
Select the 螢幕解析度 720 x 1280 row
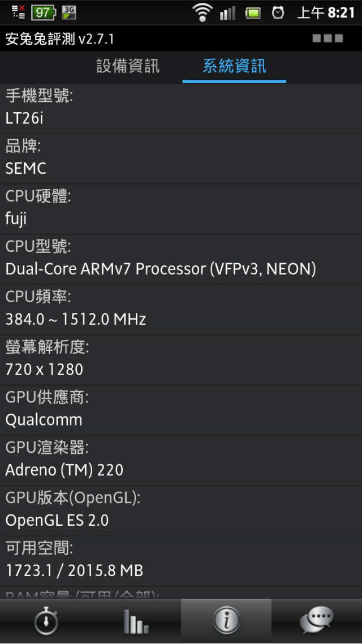pos(181,360)
